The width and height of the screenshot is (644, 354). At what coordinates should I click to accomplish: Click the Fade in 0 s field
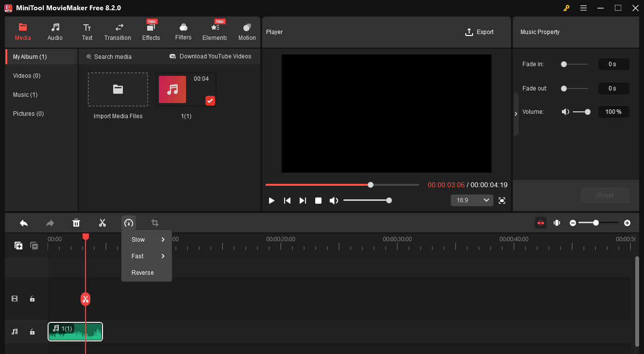coord(613,64)
